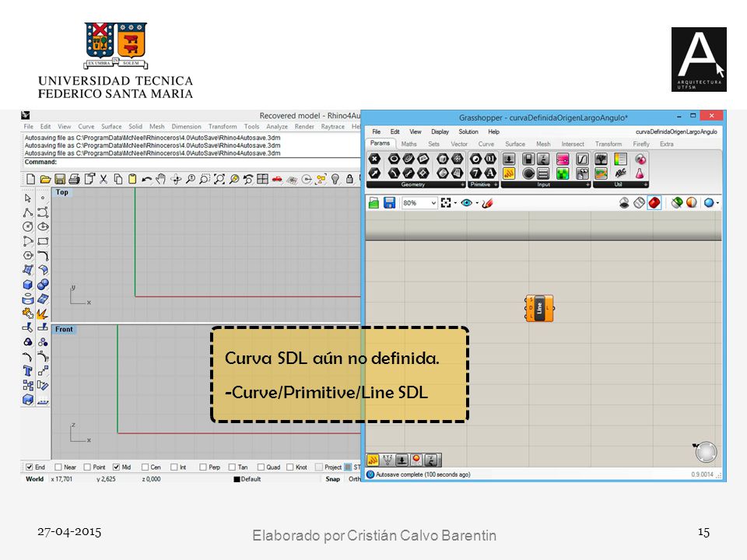Open the Surface menu in Rhino

111,127
